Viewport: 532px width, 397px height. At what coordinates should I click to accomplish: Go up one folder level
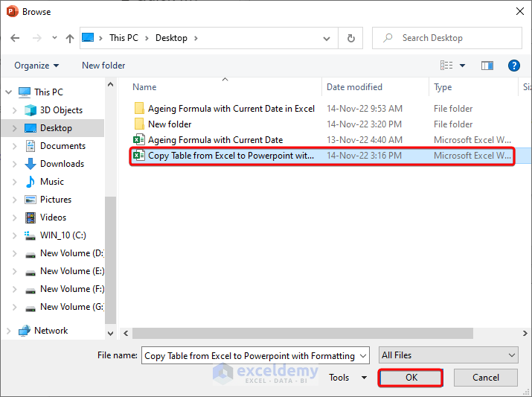[x=70, y=38]
